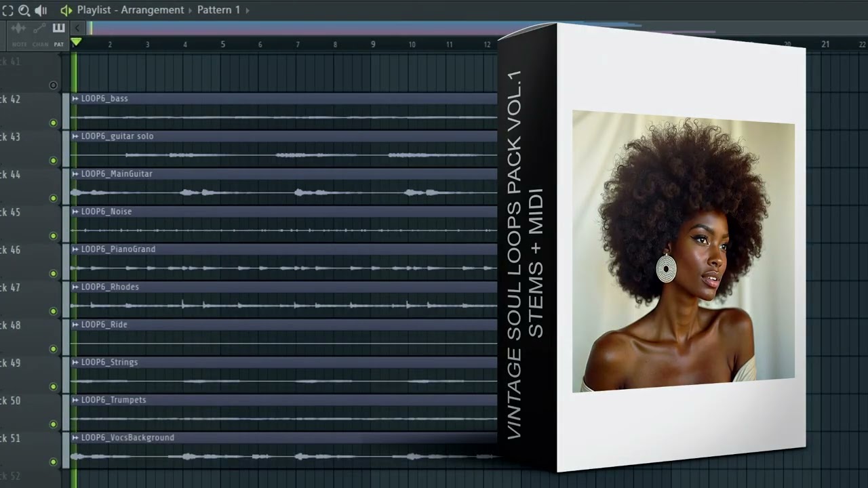Select the LOOP6_MainGuitar clip title
Viewport: 868px width, 488px height.
pos(117,174)
